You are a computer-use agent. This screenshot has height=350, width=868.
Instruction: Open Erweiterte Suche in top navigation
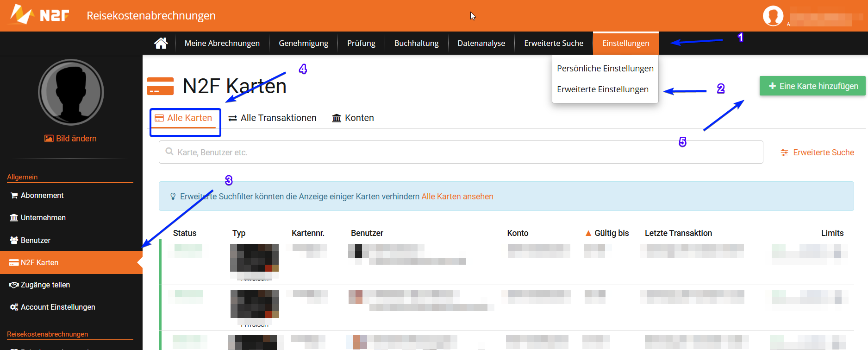click(x=554, y=43)
